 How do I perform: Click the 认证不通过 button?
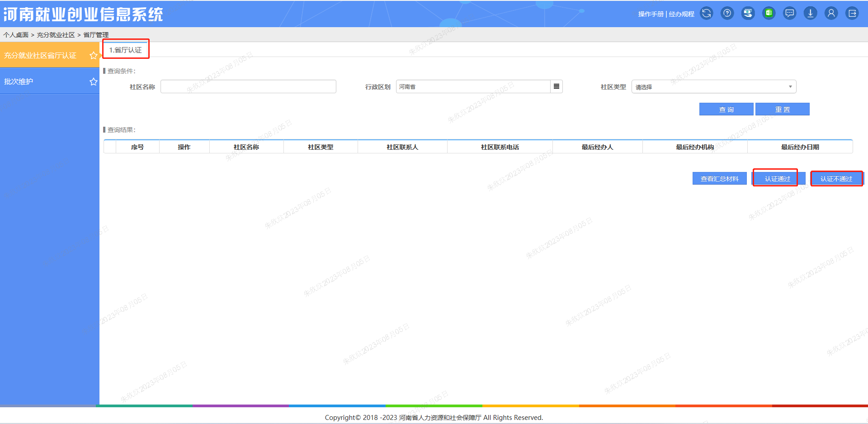pyautogui.click(x=837, y=178)
